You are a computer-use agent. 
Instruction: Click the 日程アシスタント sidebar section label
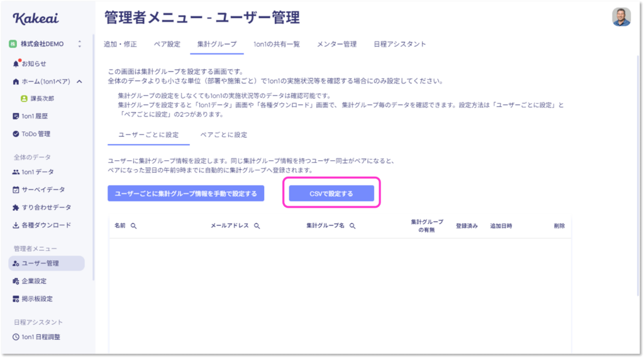coord(38,322)
